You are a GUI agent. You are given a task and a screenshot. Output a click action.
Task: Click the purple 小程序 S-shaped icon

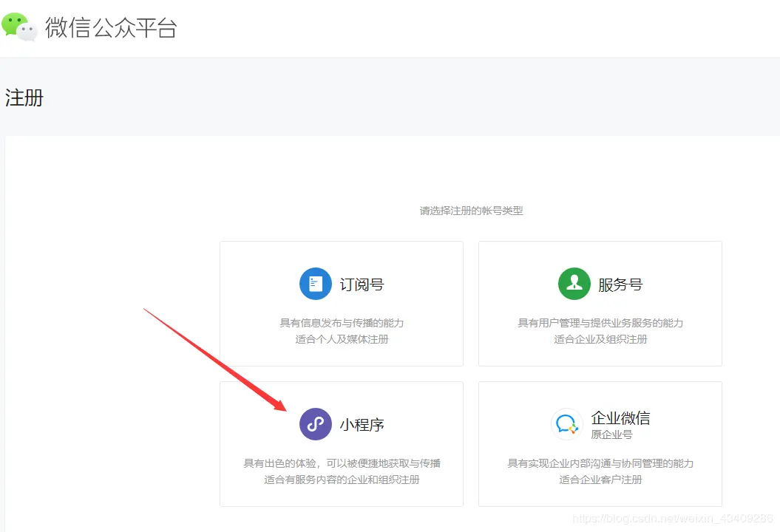coord(316,424)
